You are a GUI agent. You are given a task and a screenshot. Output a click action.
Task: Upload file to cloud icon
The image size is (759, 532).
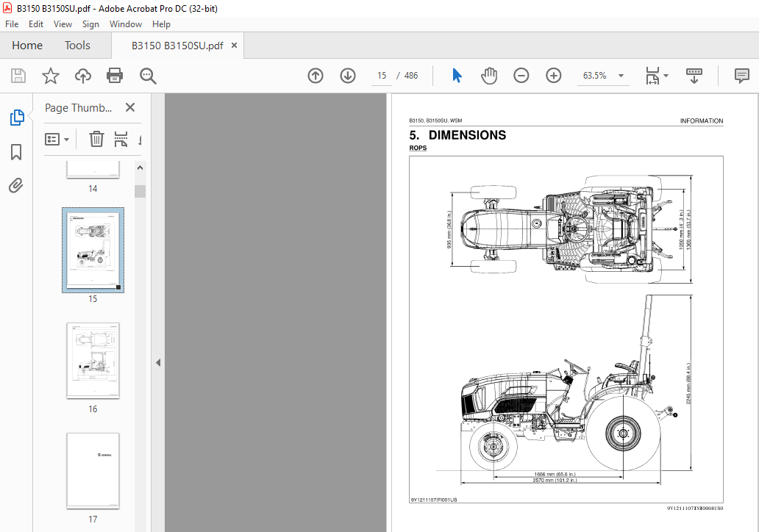click(x=83, y=76)
